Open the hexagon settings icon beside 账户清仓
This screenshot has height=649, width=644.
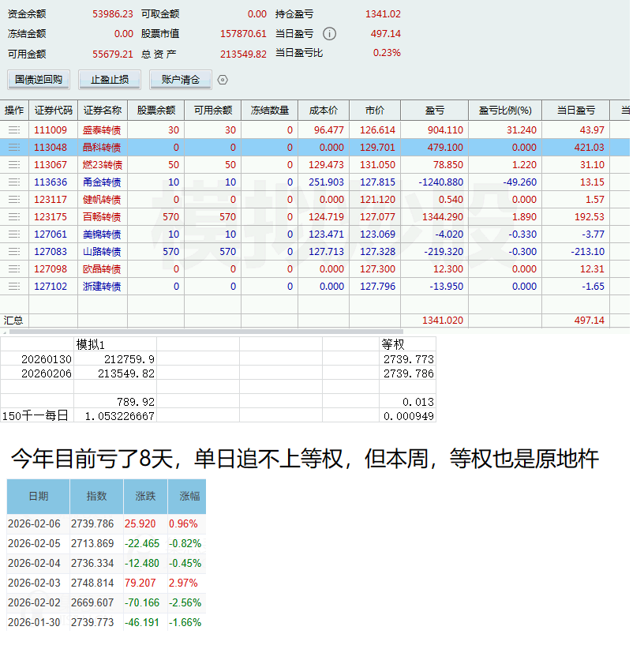223,80
